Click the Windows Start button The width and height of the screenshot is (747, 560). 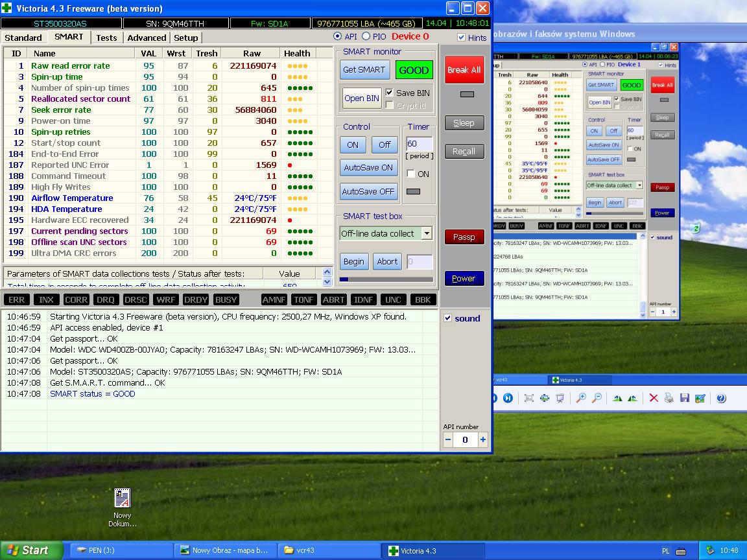(31, 550)
